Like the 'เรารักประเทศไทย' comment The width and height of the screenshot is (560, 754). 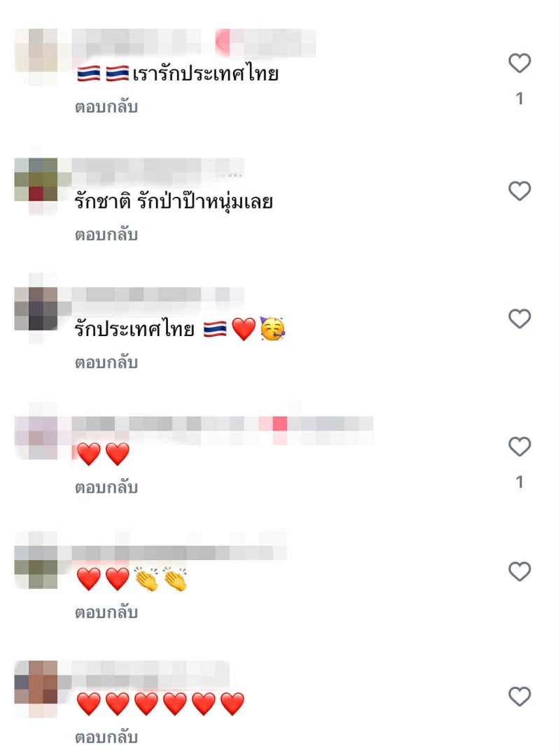(519, 63)
